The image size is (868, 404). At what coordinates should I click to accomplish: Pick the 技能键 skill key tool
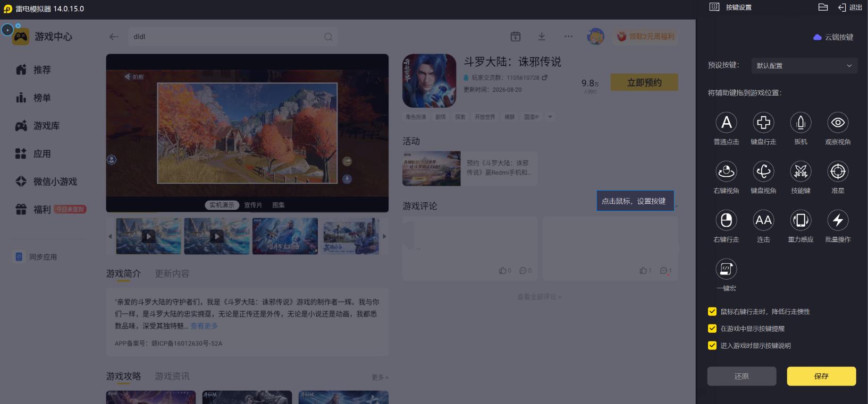[800, 171]
